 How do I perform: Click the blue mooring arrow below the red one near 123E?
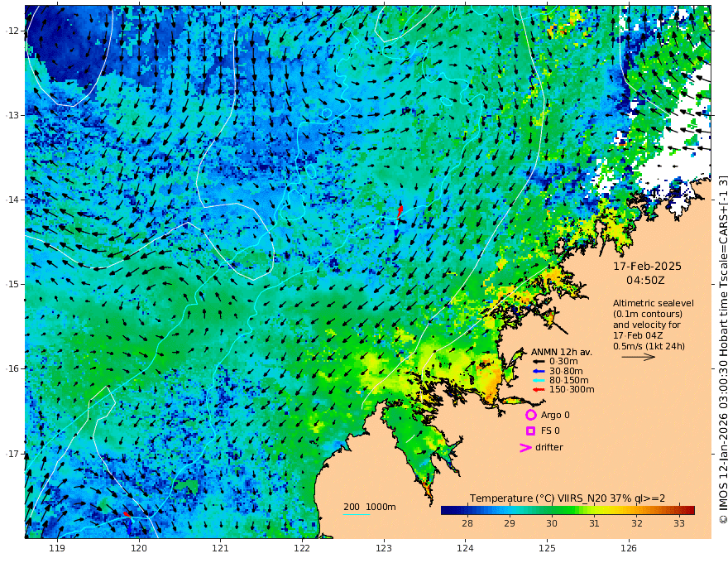point(396,231)
